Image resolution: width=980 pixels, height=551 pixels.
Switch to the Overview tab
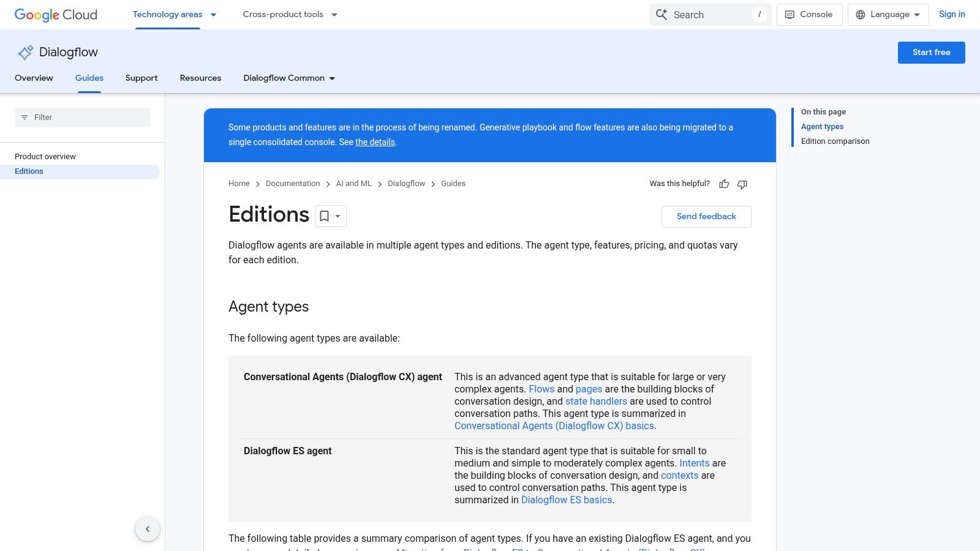34,78
